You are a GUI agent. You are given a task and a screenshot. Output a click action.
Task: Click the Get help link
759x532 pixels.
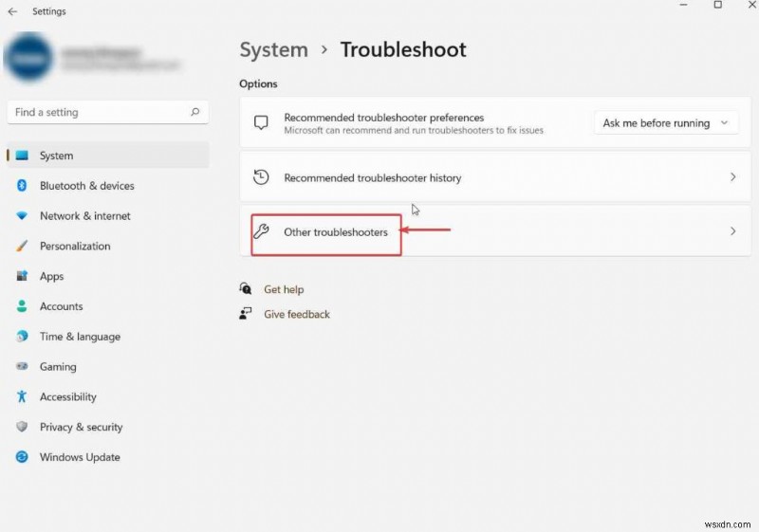284,289
